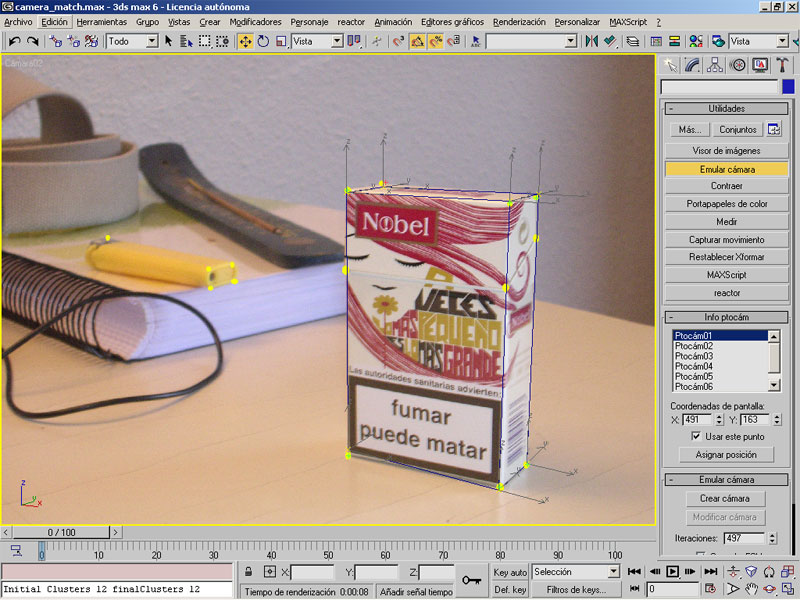This screenshot has height=600, width=800.
Task: Toggle the Selection Lock padlock icon
Action: 248,571
